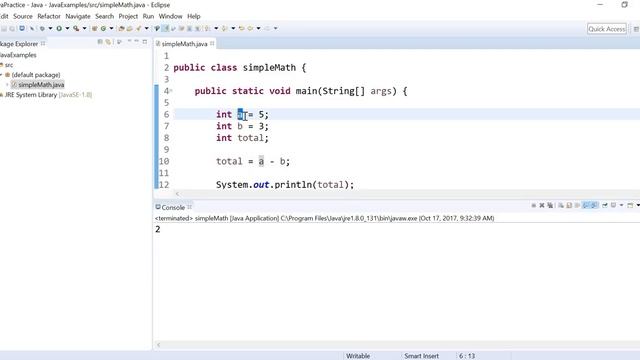Open the Refactor menu
This screenshot has height=360, width=640.
[49, 16]
